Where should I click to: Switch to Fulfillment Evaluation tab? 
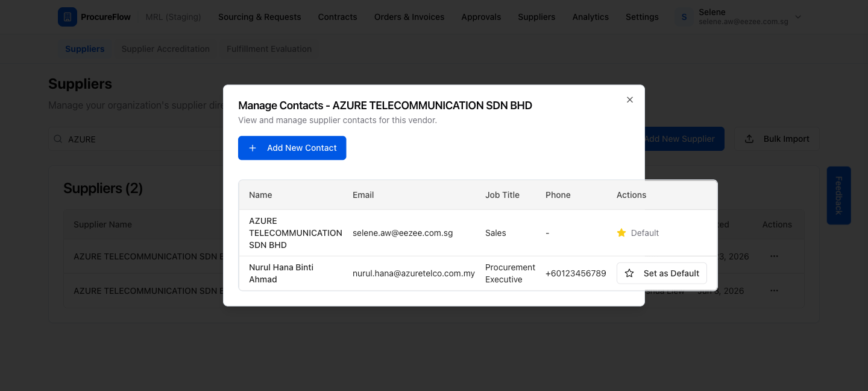pyautogui.click(x=269, y=49)
